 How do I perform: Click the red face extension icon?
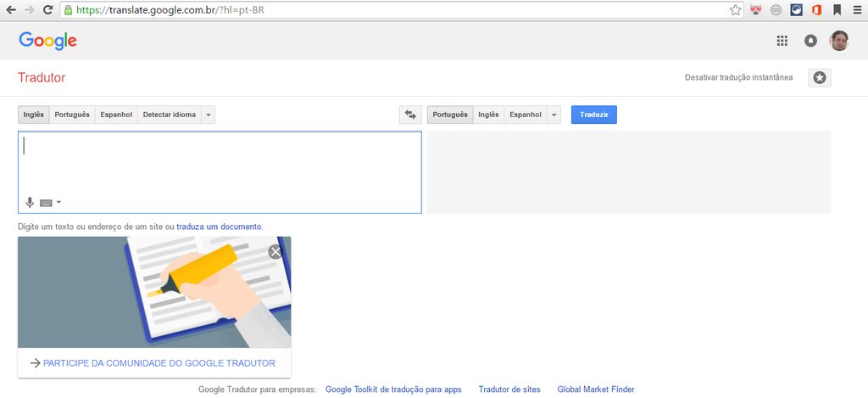point(755,10)
